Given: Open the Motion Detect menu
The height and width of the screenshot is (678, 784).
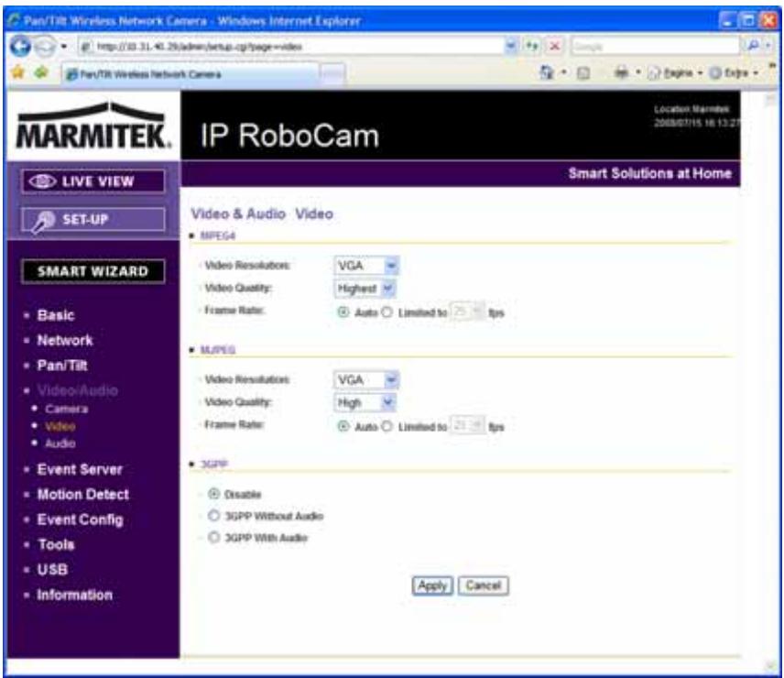Looking at the screenshot, I should click(x=83, y=495).
